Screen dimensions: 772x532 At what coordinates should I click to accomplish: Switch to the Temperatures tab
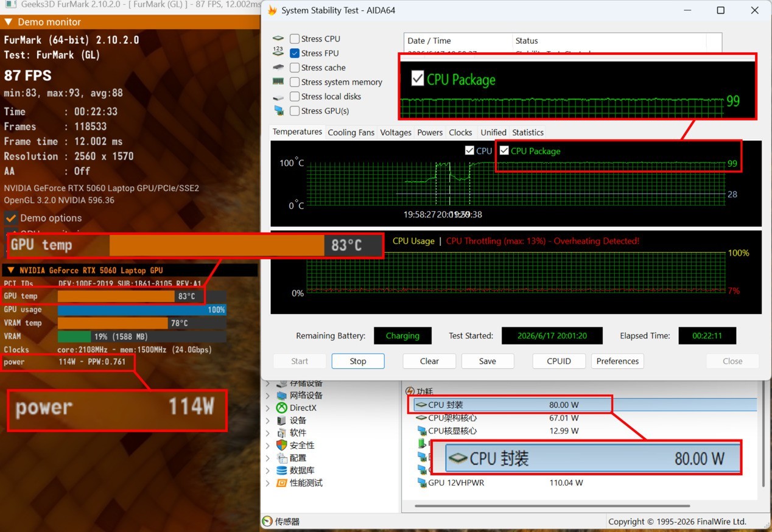coord(297,131)
